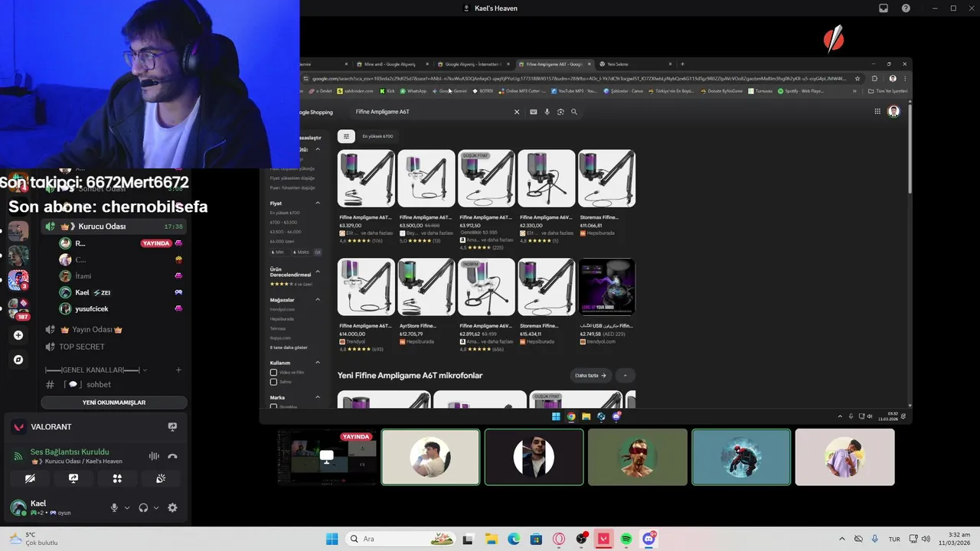Filter by Hepsiburada store link
Screen dimensions: 980x551
click(282, 319)
